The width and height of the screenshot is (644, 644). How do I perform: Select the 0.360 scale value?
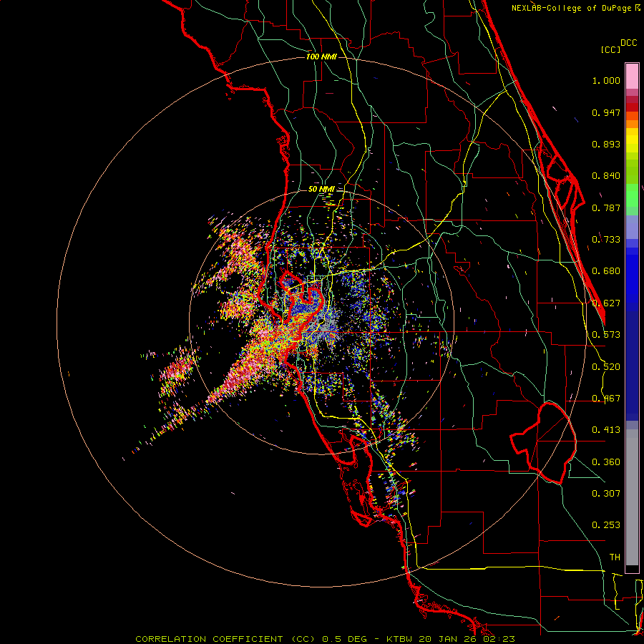click(606, 462)
